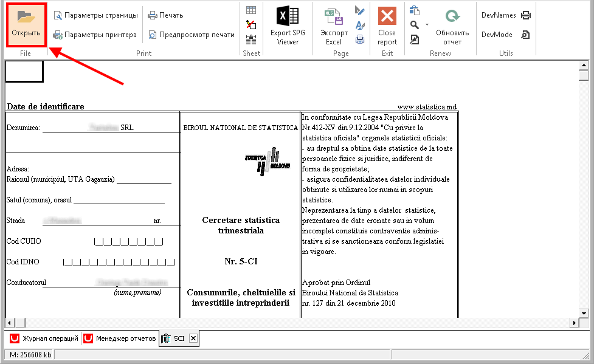Click the DevNames printer button

pos(506,15)
